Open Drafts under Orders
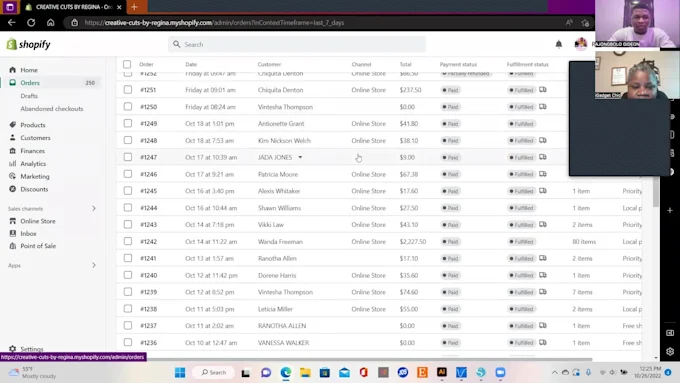Viewport: 680px width, 383px height. tap(29, 96)
